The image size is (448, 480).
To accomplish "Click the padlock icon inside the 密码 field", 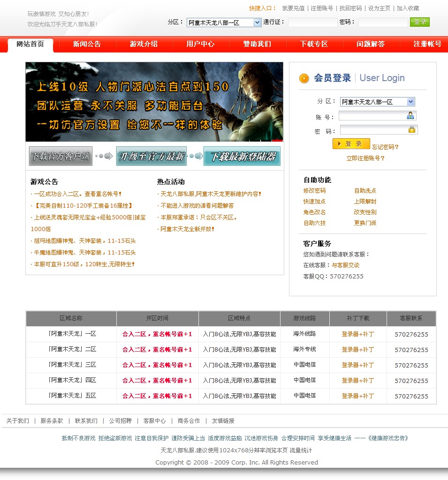I will tap(412, 130).
